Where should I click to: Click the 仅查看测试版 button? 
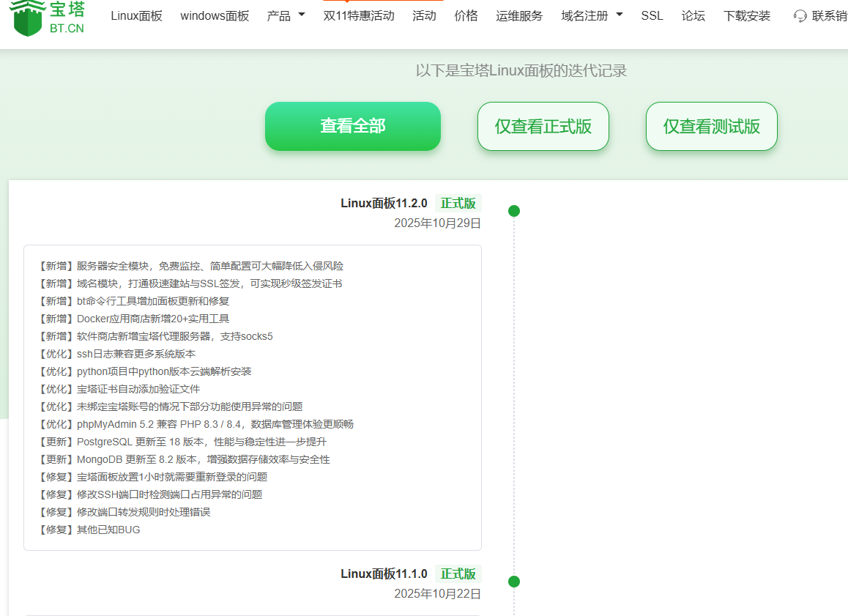click(x=711, y=126)
